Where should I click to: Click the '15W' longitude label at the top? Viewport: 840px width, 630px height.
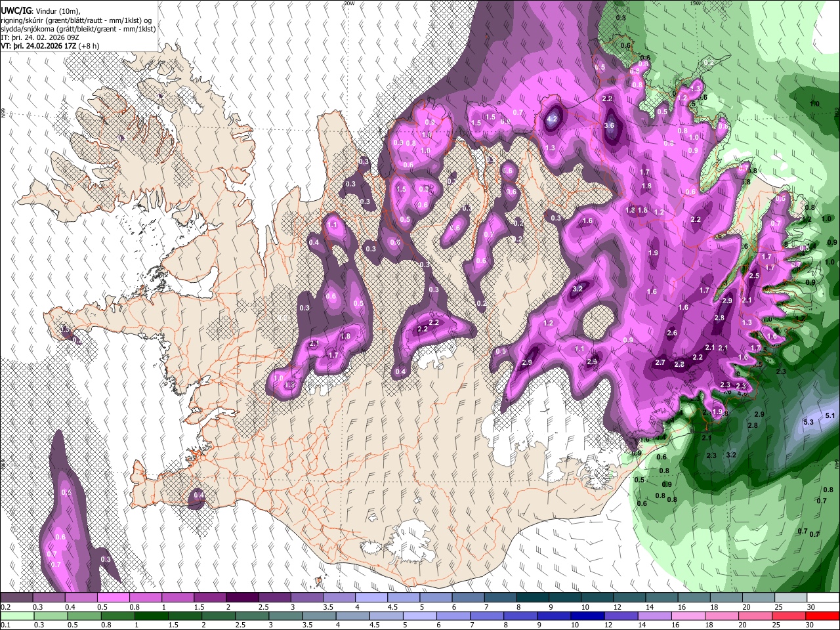pos(696,3)
